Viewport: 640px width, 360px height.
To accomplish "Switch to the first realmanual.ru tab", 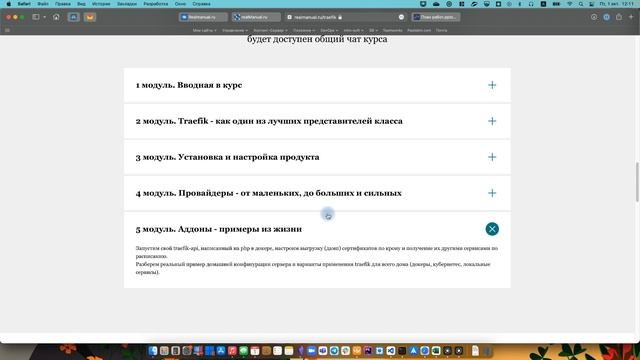I will pyautogui.click(x=203, y=17).
